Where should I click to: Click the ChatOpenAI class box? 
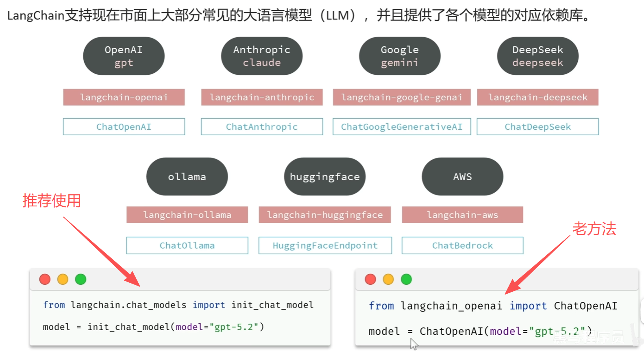click(x=124, y=127)
